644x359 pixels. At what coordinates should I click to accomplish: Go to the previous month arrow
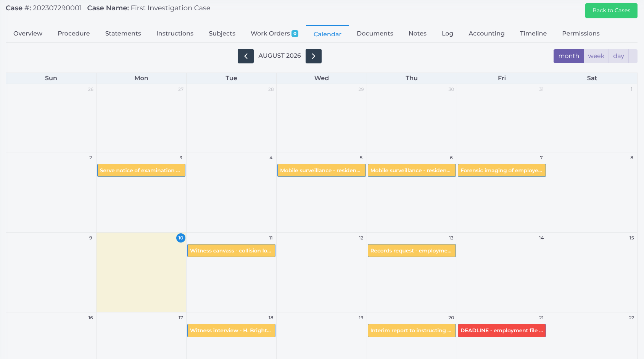(x=246, y=56)
